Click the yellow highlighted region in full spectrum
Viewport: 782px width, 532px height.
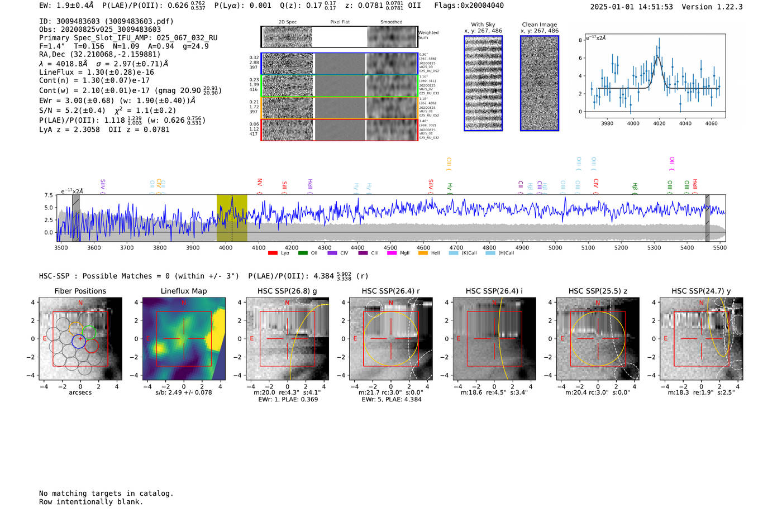coord(232,218)
